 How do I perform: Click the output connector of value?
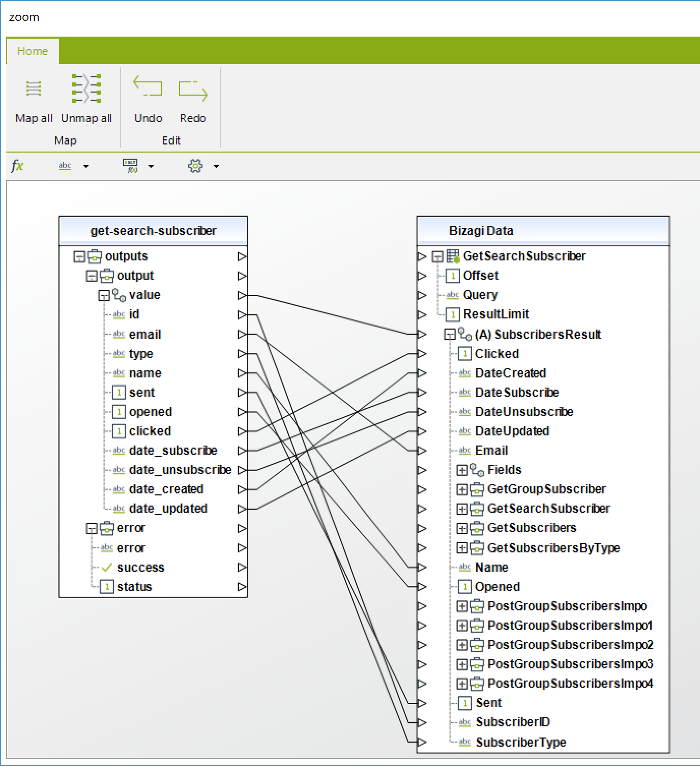pos(243,295)
